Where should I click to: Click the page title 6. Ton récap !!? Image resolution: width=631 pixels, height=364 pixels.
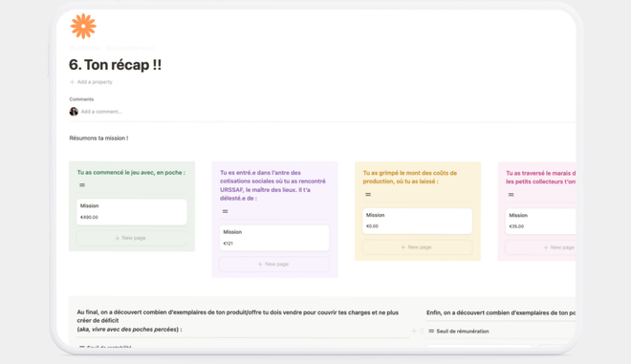coord(115,65)
